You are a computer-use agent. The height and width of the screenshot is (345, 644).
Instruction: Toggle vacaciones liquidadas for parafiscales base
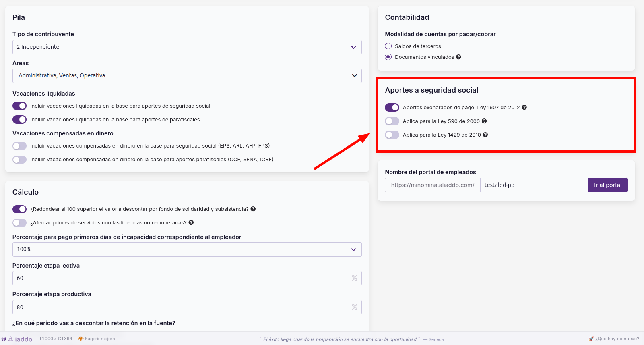coord(19,120)
